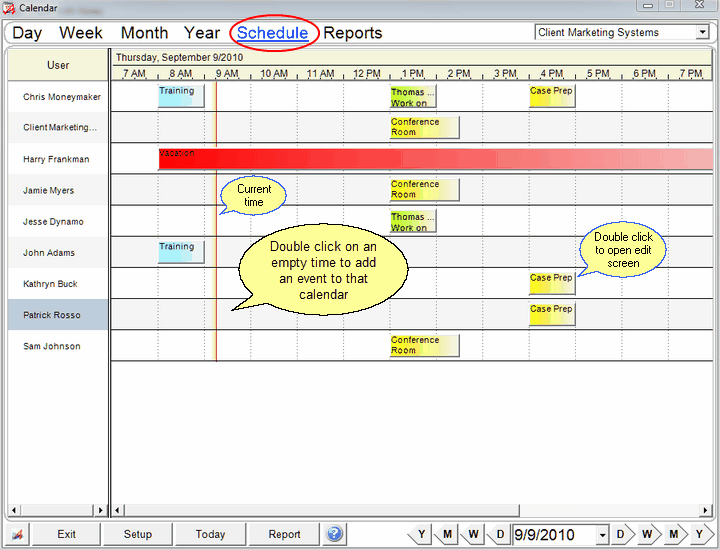Open the Reports view
This screenshot has width=720, height=550.
coord(353,33)
